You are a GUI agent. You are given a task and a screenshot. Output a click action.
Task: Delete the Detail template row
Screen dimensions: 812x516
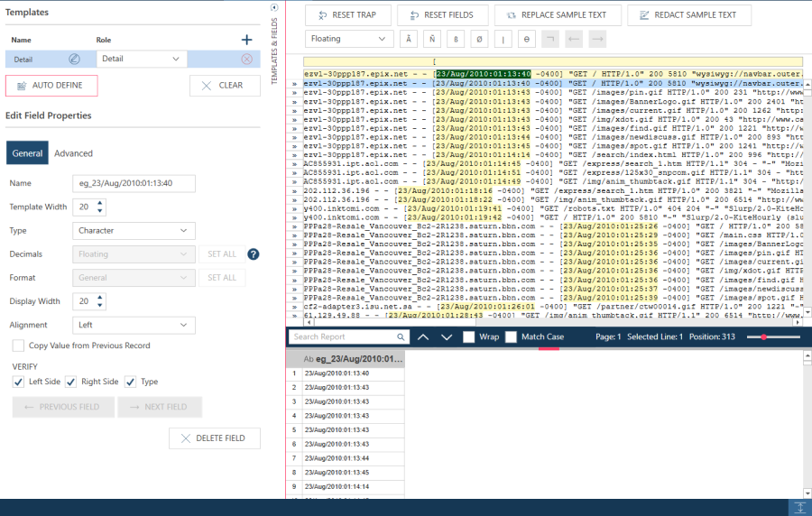[246, 59]
